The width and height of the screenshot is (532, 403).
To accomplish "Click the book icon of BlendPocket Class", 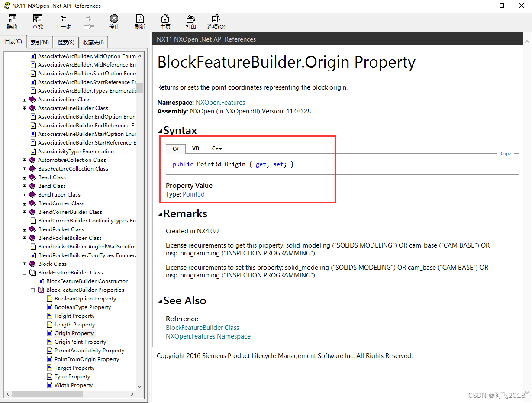I will 32,229.
